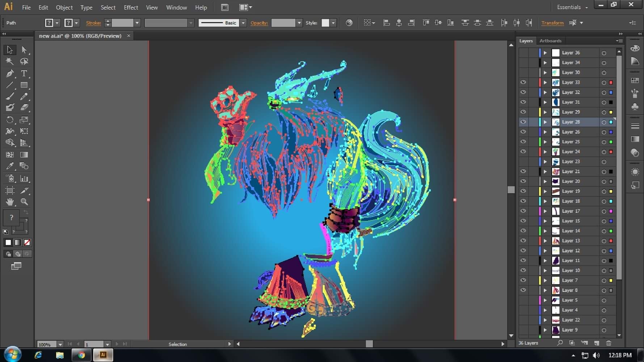The height and width of the screenshot is (362, 644).
Task: Show Layer 23 via its empty visibility box
Action: click(x=523, y=162)
